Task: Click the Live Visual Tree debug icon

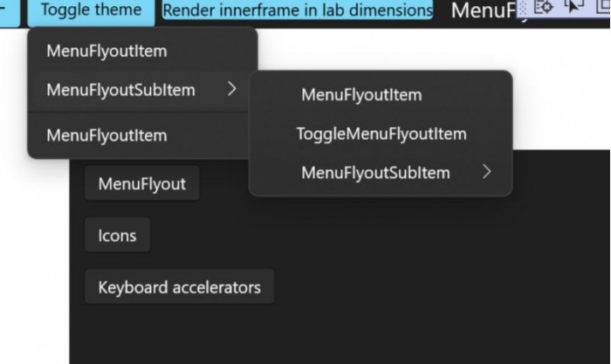Action: coord(545,7)
